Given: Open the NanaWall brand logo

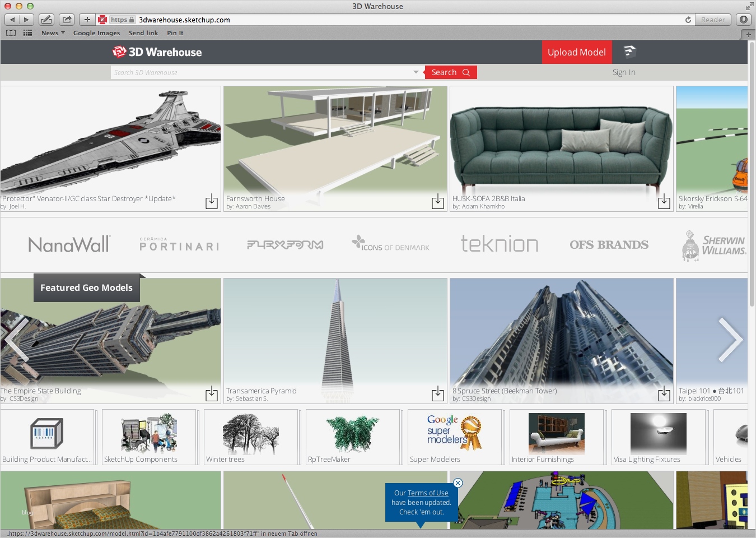Looking at the screenshot, I should (x=69, y=244).
